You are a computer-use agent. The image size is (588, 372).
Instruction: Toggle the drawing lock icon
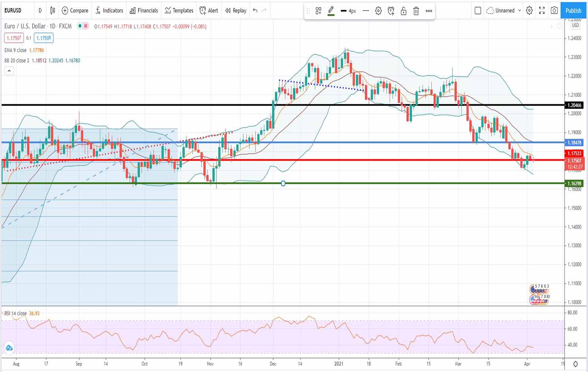[404, 11]
